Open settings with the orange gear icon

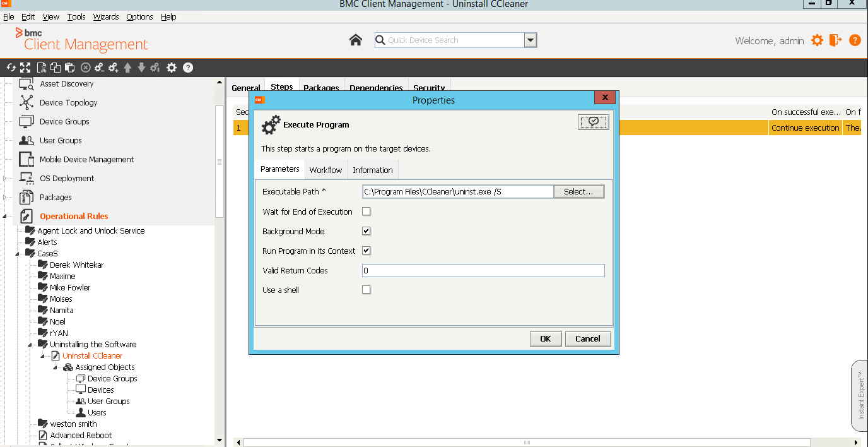click(x=818, y=40)
